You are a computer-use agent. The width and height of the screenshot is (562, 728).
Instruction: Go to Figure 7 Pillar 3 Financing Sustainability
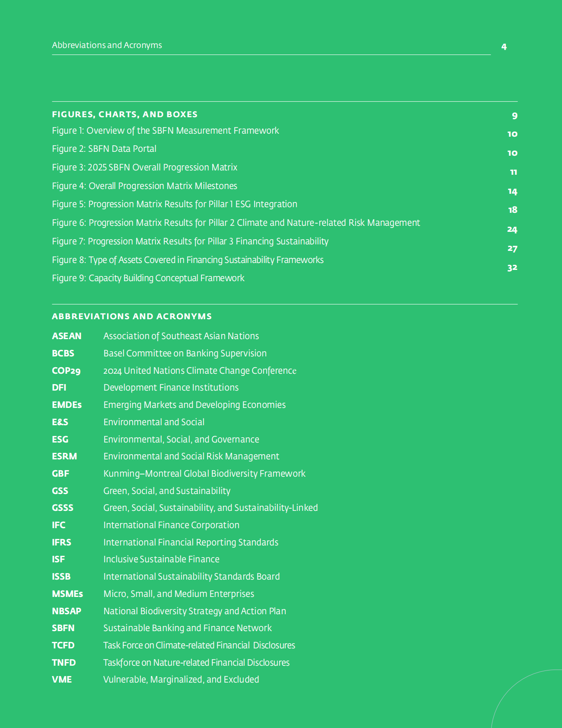tap(190, 241)
